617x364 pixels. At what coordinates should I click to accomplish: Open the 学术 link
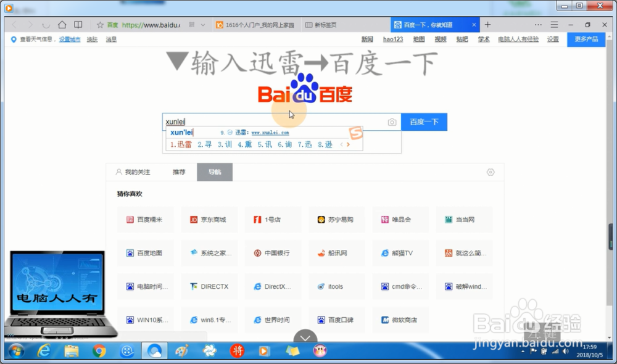point(484,39)
